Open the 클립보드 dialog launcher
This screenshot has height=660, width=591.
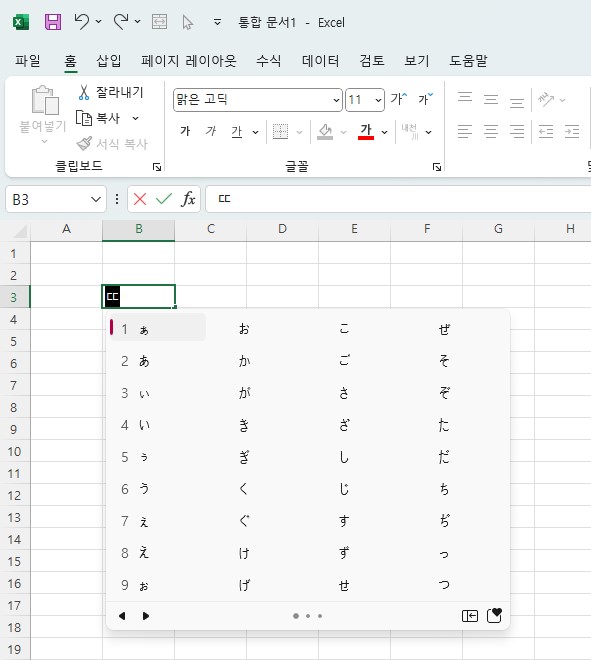coord(157,167)
